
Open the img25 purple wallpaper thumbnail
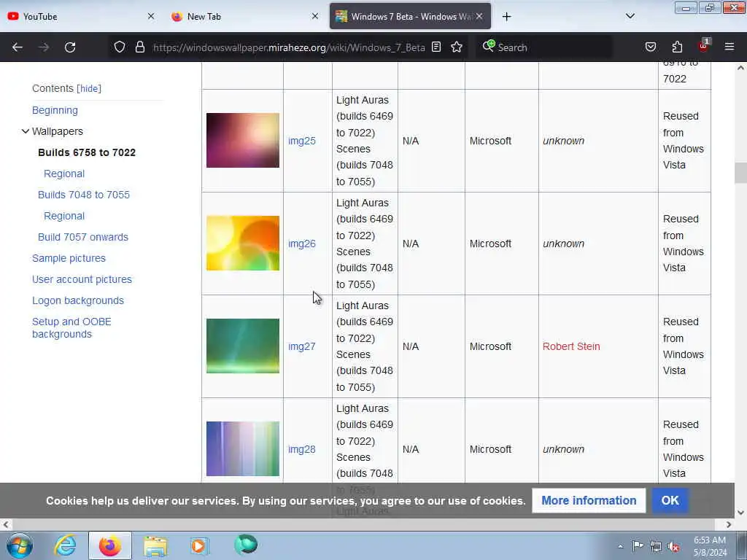point(243,141)
